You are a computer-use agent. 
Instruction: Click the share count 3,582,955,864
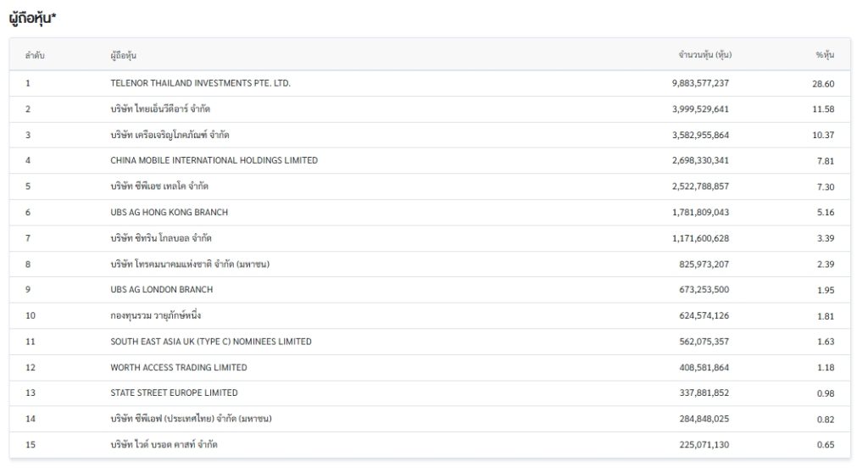coord(700,135)
